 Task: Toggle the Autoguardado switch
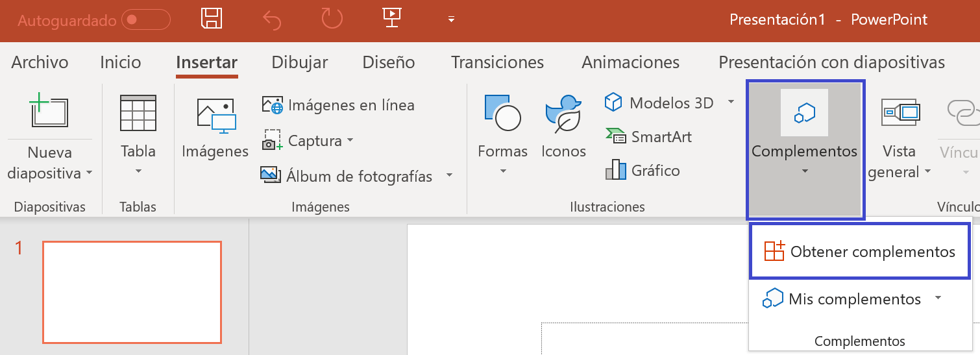pyautogui.click(x=145, y=19)
